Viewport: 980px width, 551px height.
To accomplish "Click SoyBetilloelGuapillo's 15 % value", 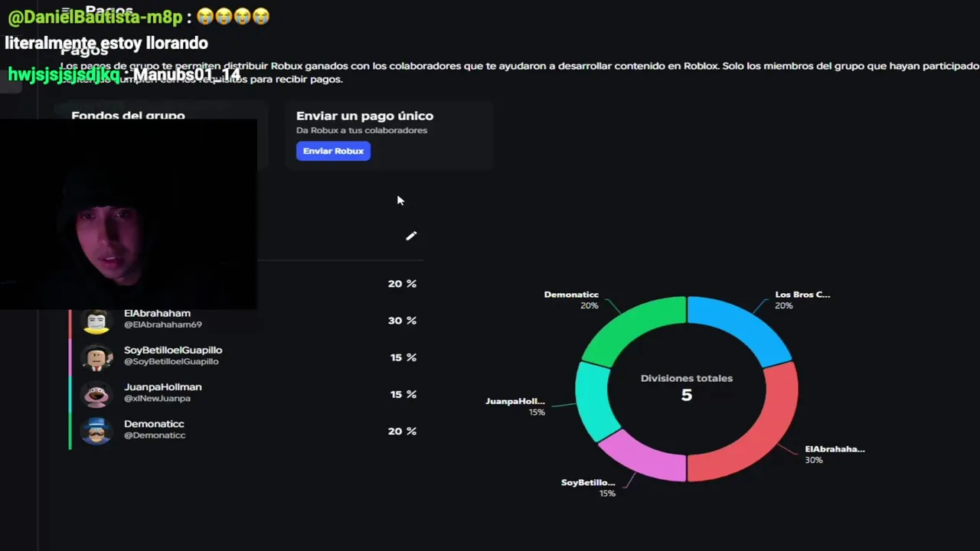I will coord(403,357).
